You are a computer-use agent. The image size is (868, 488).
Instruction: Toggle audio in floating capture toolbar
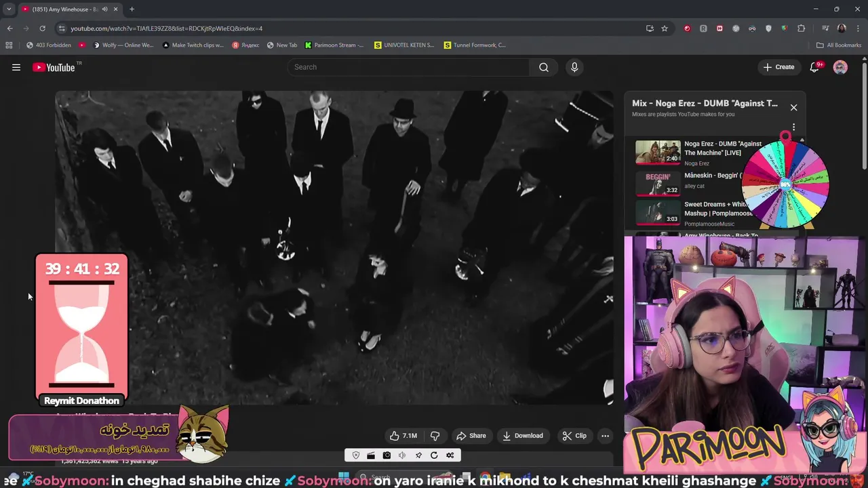click(402, 455)
